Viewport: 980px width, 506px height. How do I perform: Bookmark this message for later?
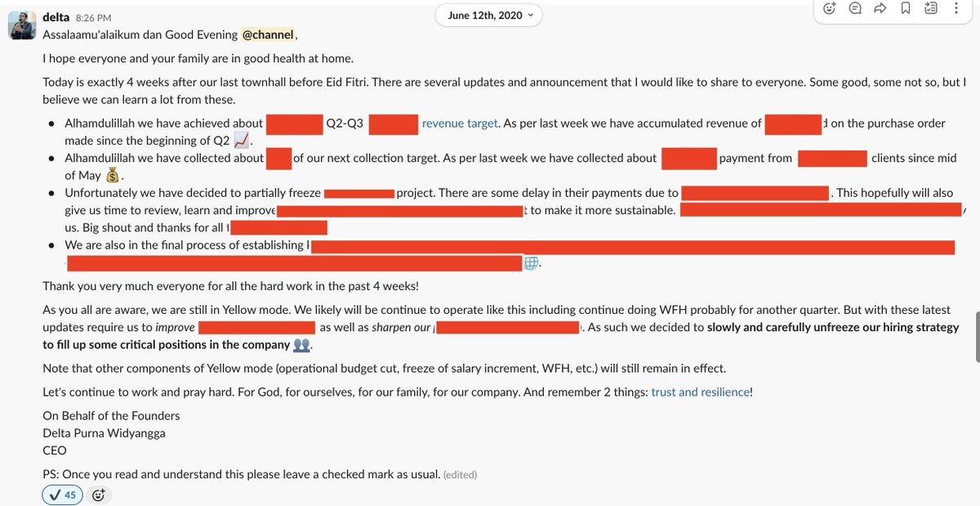906,9
